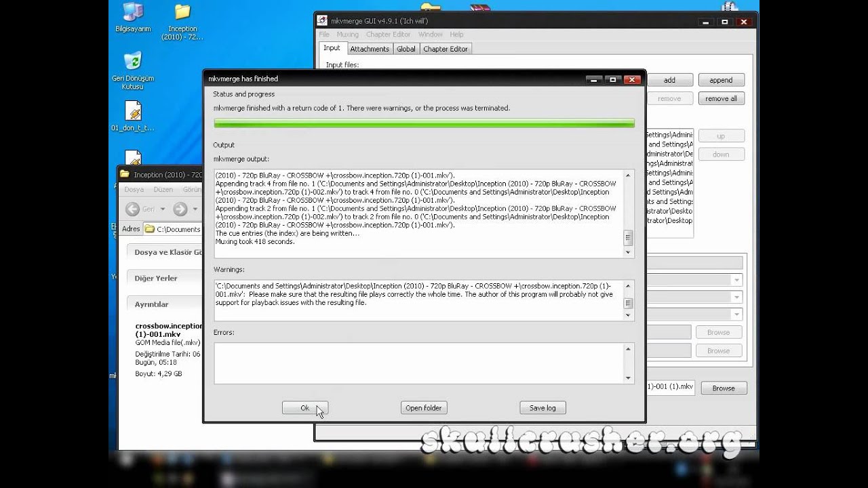
Task: Click 'The cue entries (the index)' output line
Action: pyautogui.click(x=288, y=233)
